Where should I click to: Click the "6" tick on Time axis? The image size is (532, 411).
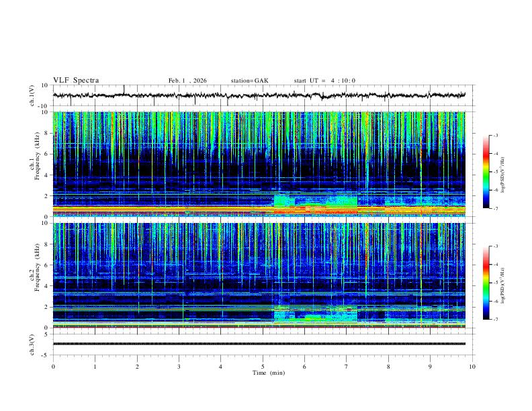click(305, 367)
